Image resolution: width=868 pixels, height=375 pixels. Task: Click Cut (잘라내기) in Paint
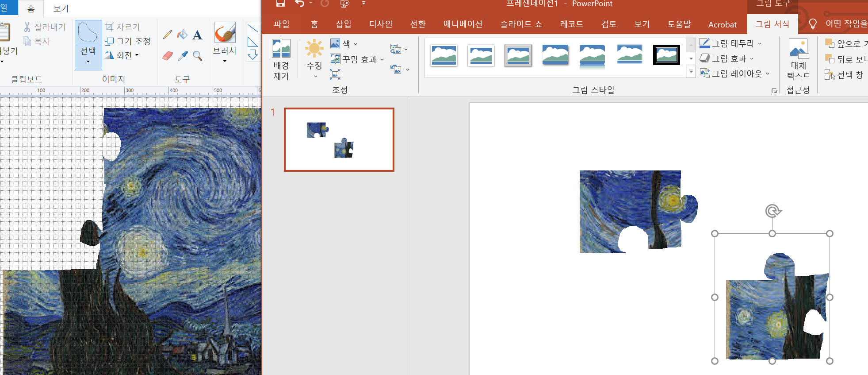pyautogui.click(x=44, y=27)
